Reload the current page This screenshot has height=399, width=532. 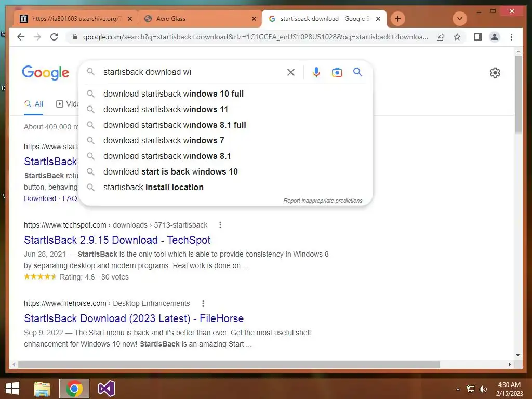coord(54,37)
